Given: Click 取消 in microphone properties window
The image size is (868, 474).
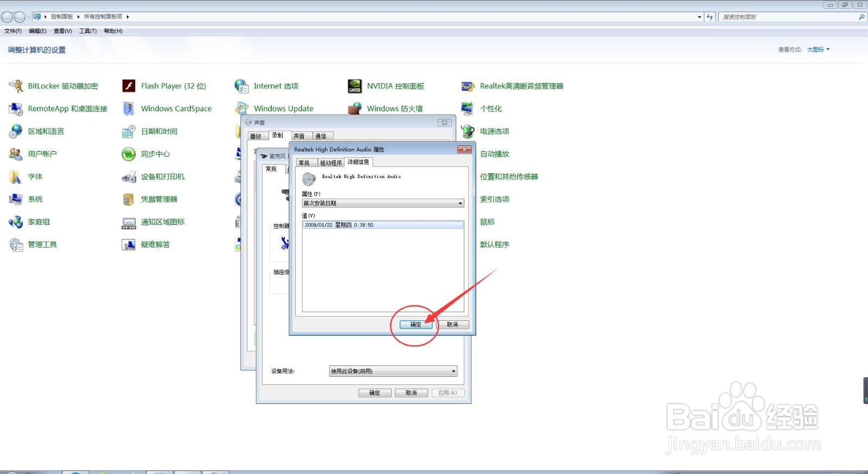Looking at the screenshot, I should point(412,393).
